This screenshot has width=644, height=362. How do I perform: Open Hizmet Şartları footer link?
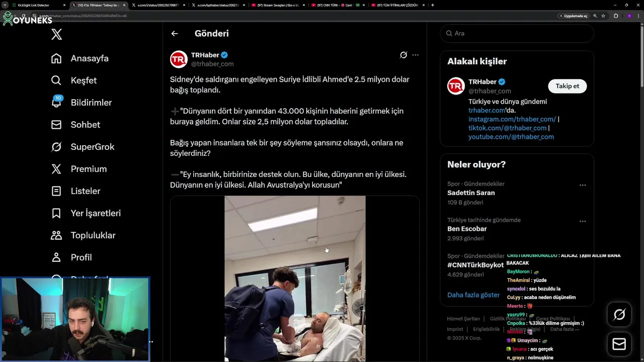coord(463,319)
